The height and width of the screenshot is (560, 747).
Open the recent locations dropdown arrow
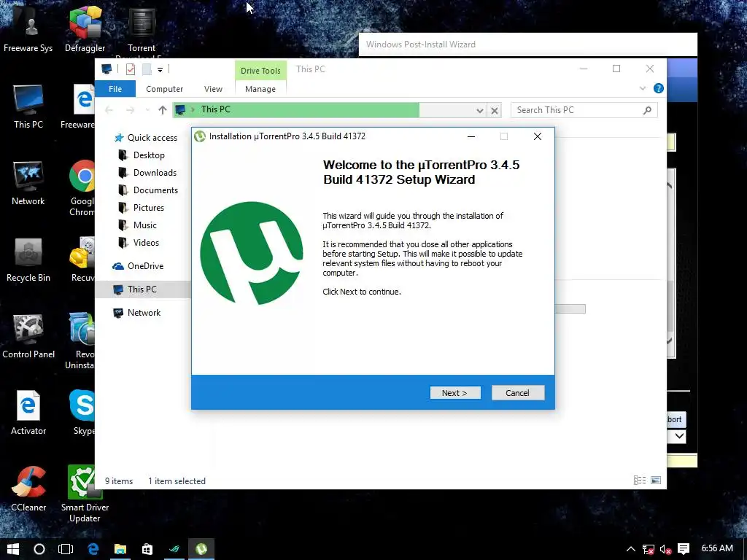pyautogui.click(x=147, y=110)
